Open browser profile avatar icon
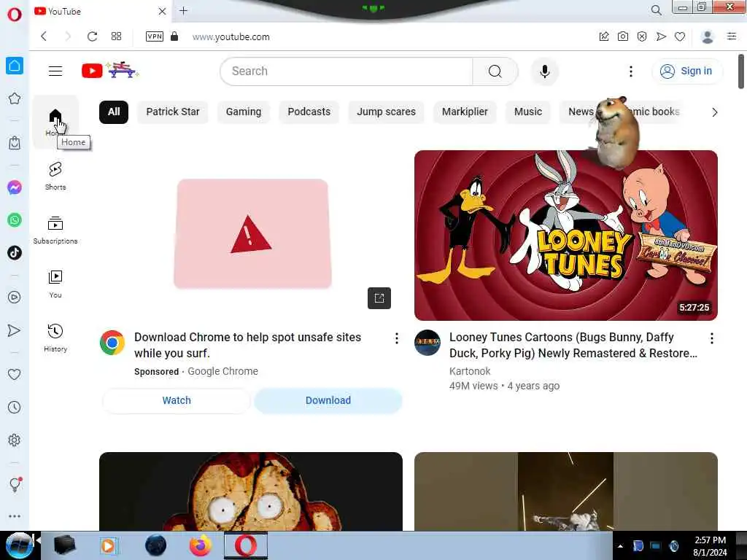The height and width of the screenshot is (560, 747). click(708, 36)
